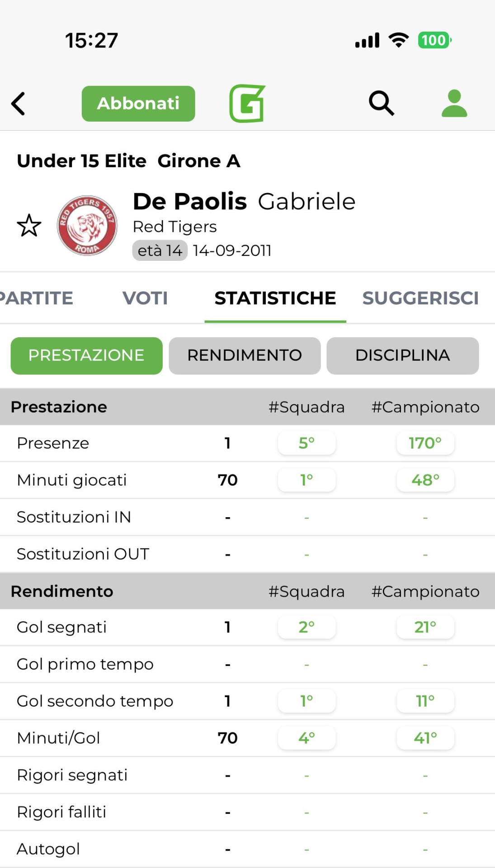
Task: Tap the green G app logo
Action: 247,104
